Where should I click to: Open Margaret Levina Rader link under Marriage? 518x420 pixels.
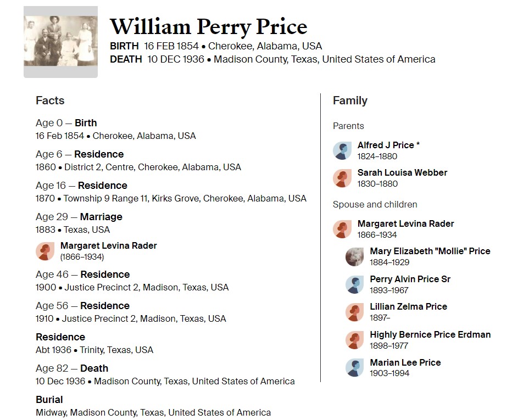tap(108, 245)
